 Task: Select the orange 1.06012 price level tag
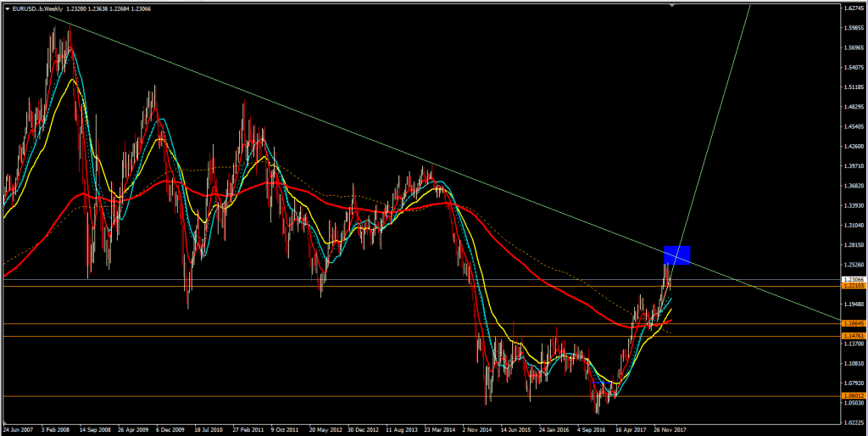(852, 396)
